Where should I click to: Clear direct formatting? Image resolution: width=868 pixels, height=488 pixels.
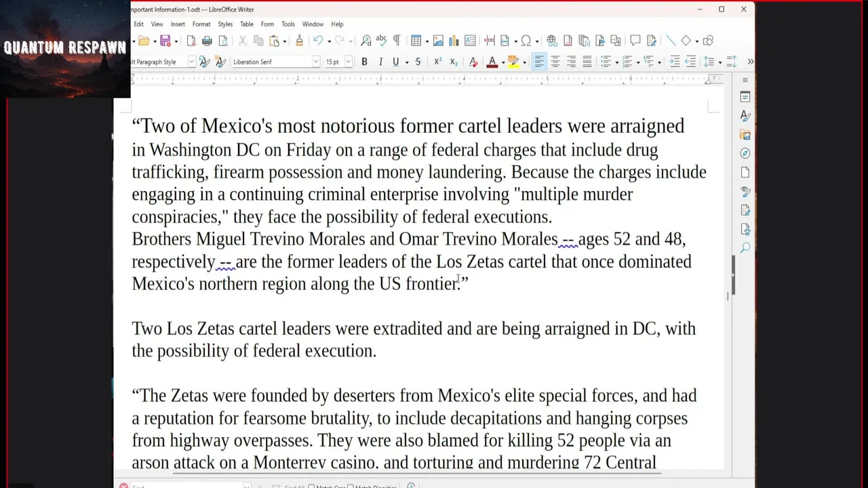coord(473,62)
